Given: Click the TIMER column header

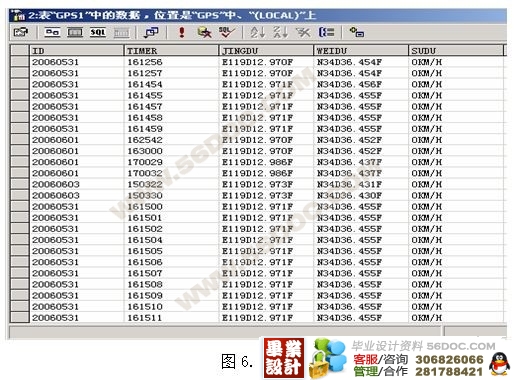Looking at the screenshot, I should point(171,51).
